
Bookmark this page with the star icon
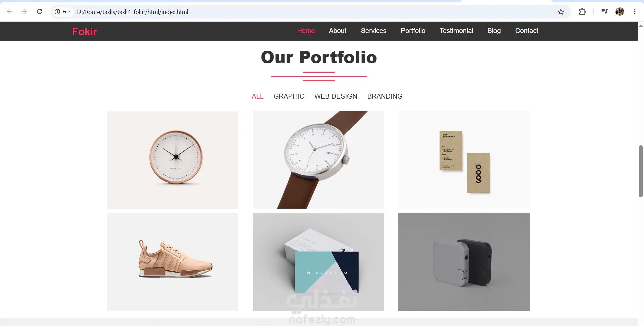pyautogui.click(x=561, y=12)
